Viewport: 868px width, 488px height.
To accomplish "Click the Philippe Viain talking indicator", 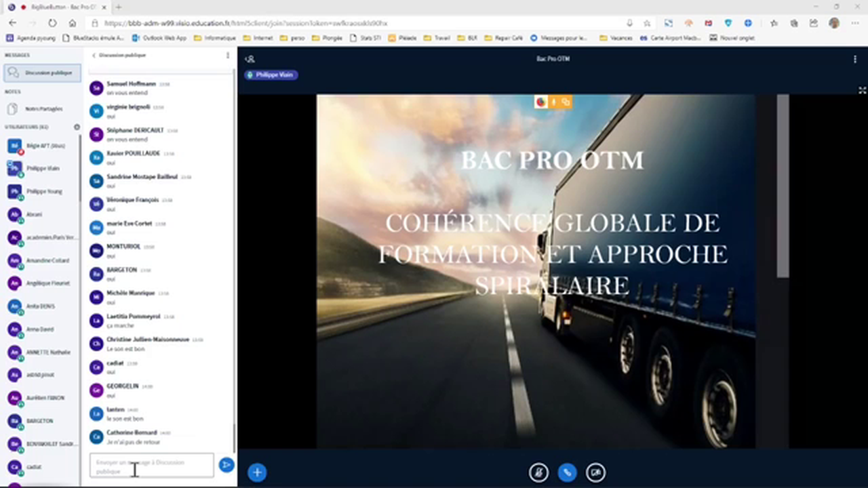I will 271,75.
